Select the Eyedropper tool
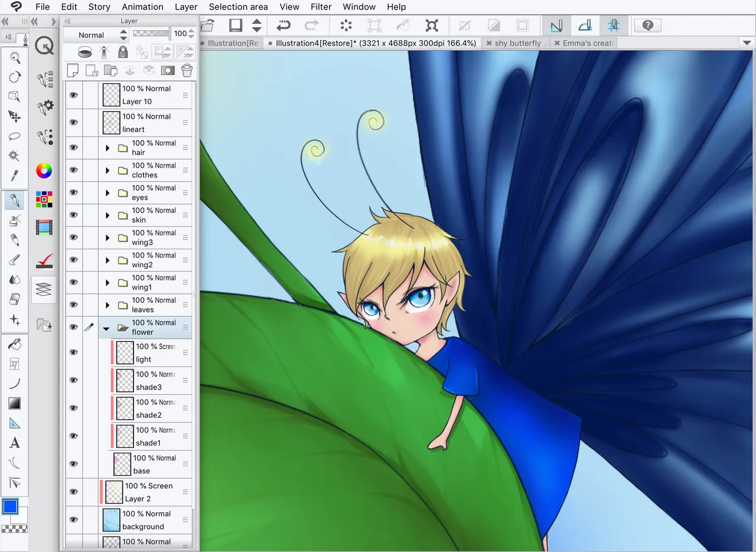 click(15, 176)
